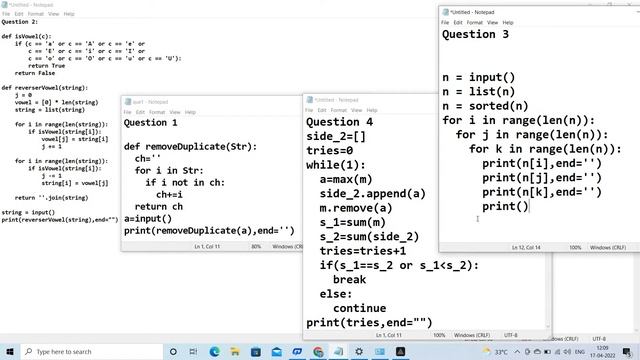Click the black app icon on taskbar
This screenshot has height=360, width=640.
pyautogui.click(x=400, y=351)
